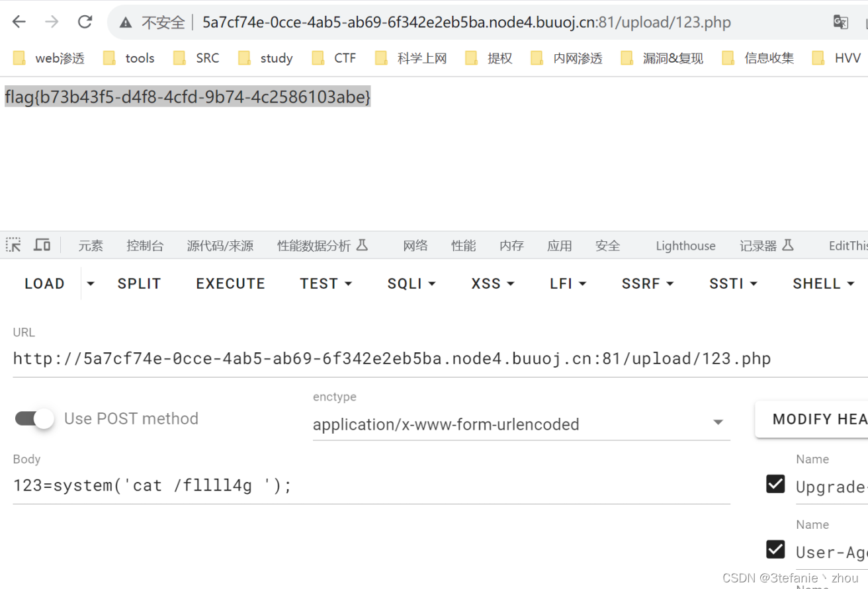Click the highlighted flag text on page
The image size is (868, 589).
click(188, 97)
